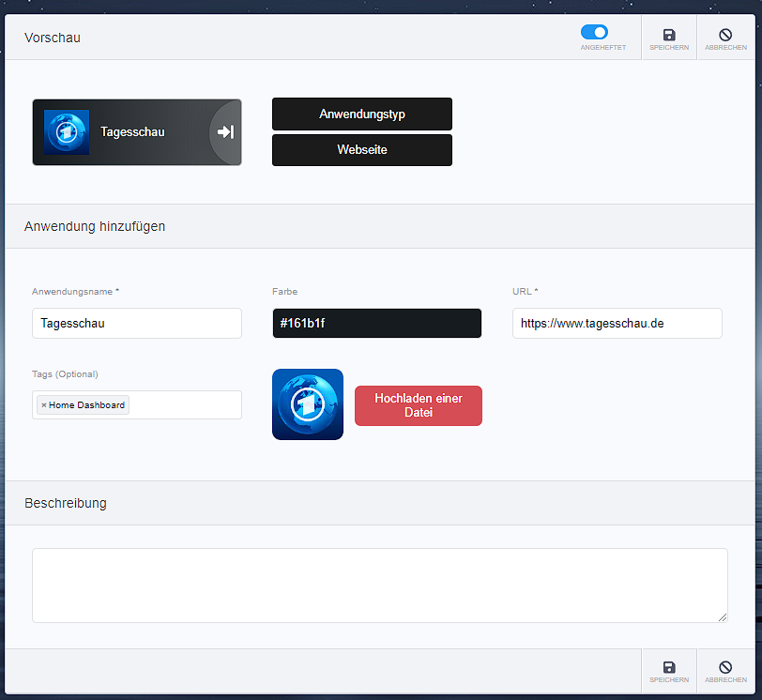This screenshot has width=762, height=700.
Task: Click the Tagesschau logo in preview tile
Action: click(67, 132)
